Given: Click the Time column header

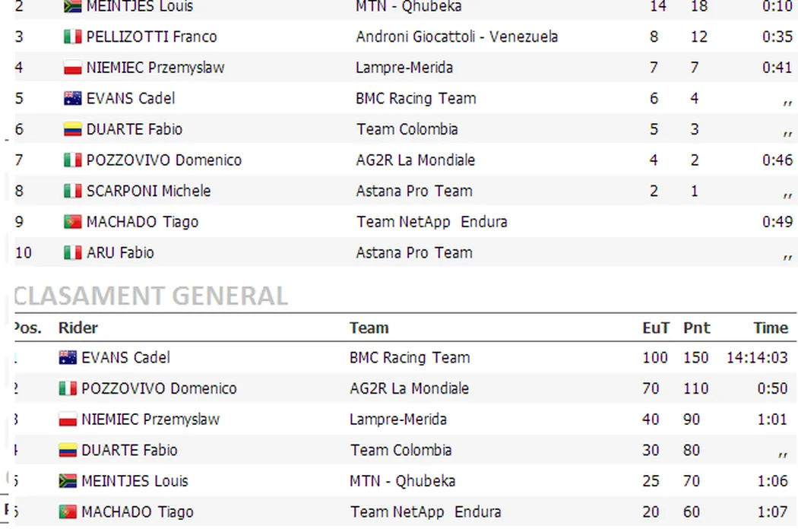Looking at the screenshot, I should 771,328.
